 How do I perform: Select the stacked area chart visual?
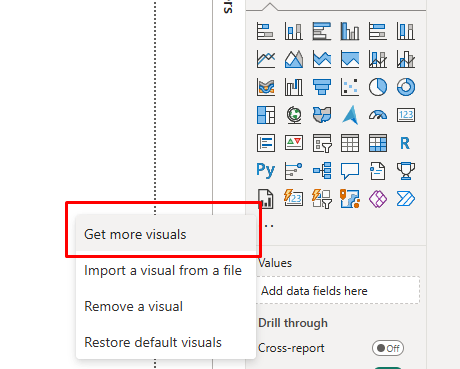pos(322,59)
